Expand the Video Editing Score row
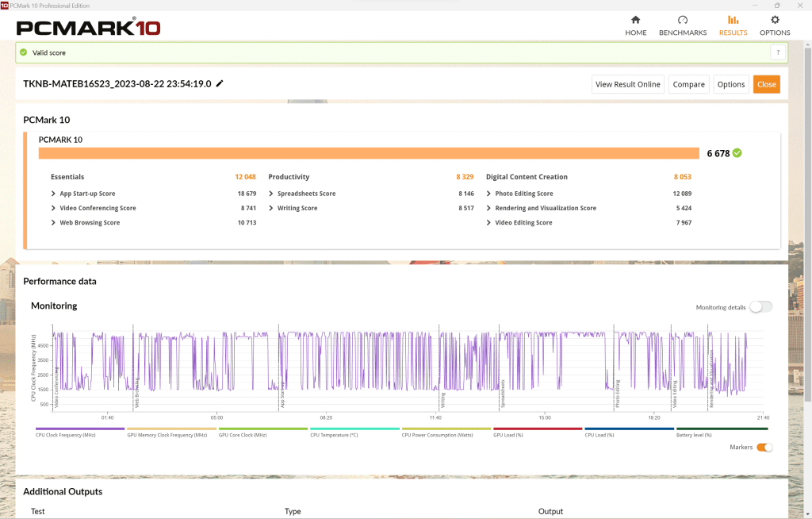812x519 pixels. 488,222
